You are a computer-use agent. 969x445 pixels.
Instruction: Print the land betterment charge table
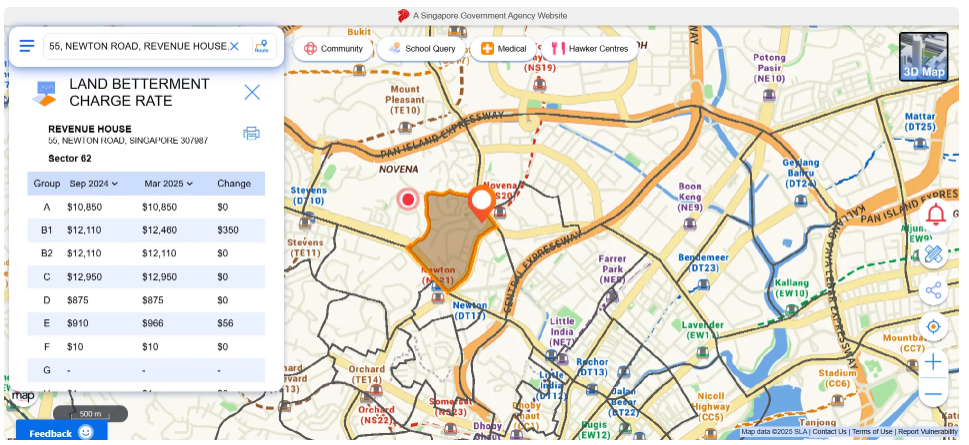(252, 133)
